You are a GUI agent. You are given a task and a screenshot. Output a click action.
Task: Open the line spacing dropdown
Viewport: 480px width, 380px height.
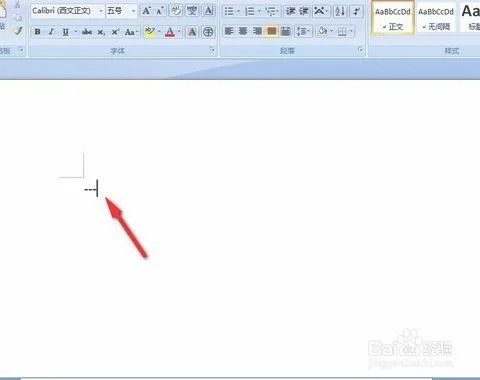303,31
